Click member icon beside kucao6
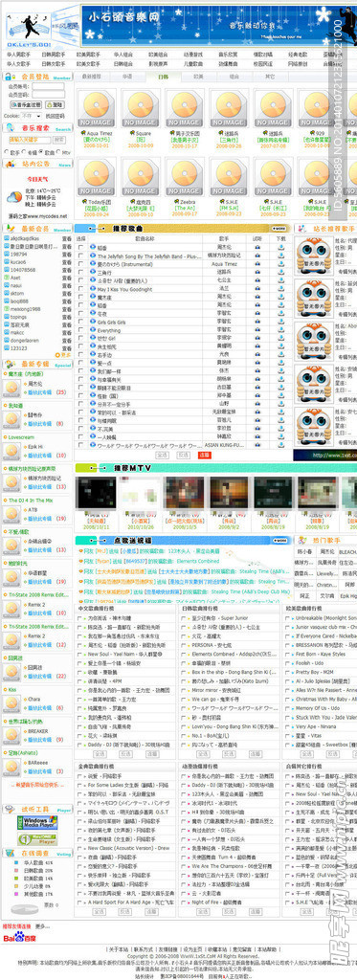Viewport: 357px width, 980px height. 7,262
